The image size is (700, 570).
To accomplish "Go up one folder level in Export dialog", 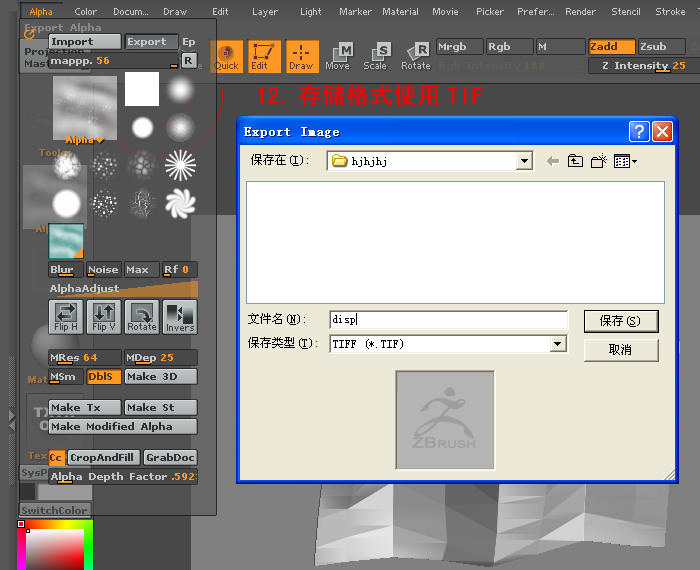I will 575,161.
